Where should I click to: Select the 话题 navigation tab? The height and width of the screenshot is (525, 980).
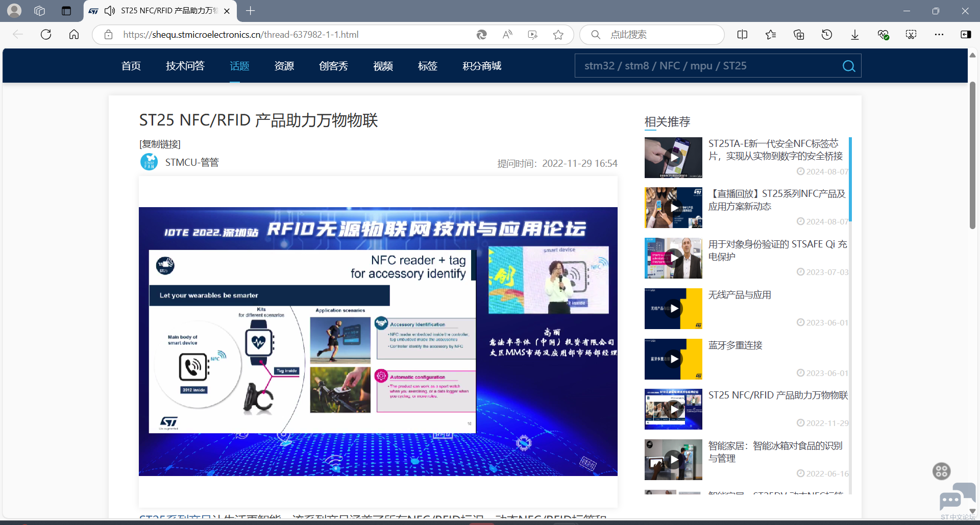coord(239,66)
